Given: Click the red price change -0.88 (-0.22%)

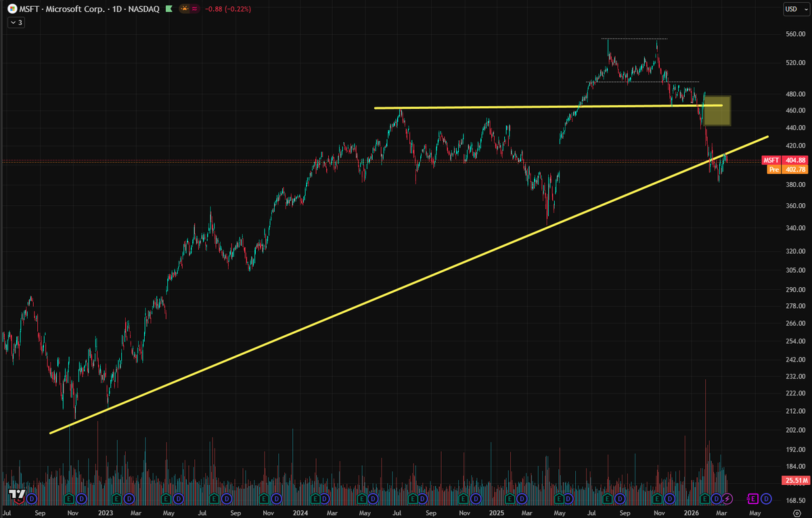Looking at the screenshot, I should [228, 9].
